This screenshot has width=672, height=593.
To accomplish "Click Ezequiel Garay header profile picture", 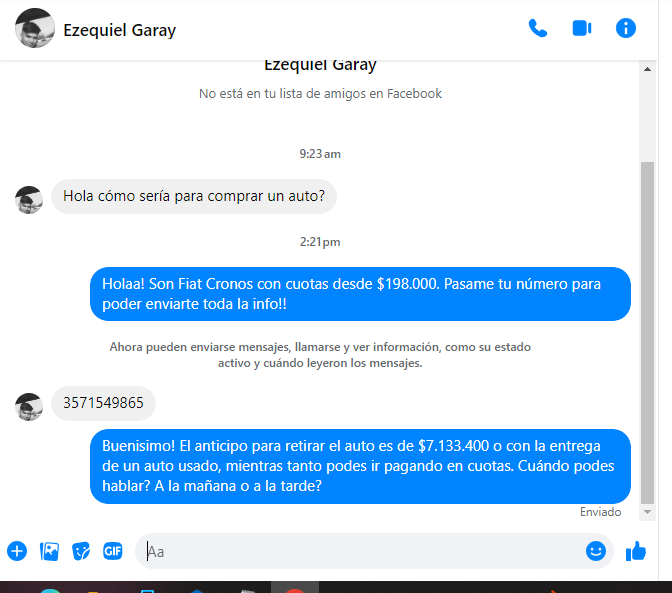I will 35,28.
